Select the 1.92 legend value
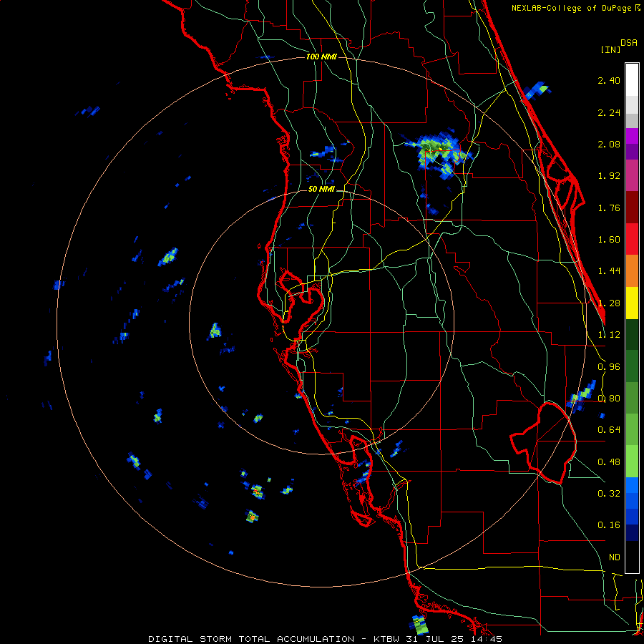This screenshot has height=644, width=644. pos(609,176)
